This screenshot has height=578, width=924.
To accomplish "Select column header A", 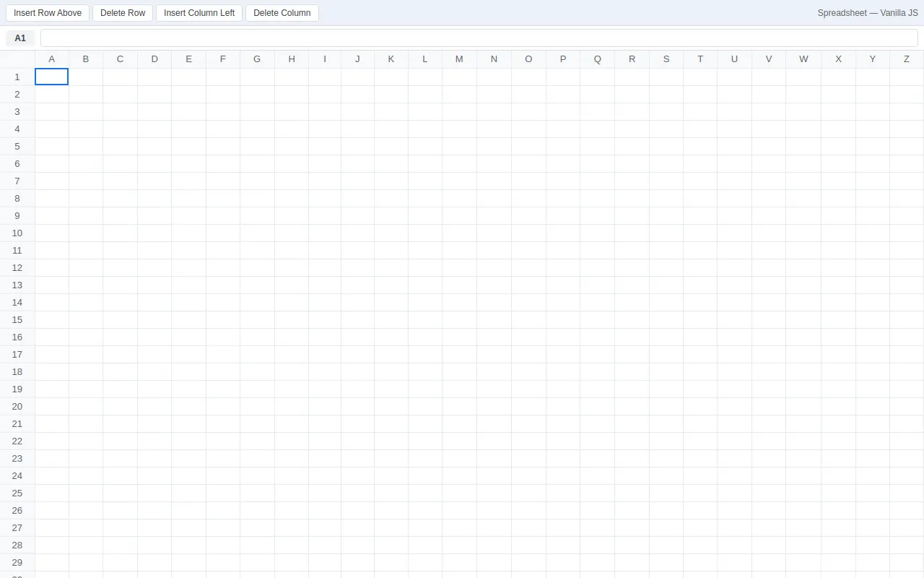I will pos(52,59).
